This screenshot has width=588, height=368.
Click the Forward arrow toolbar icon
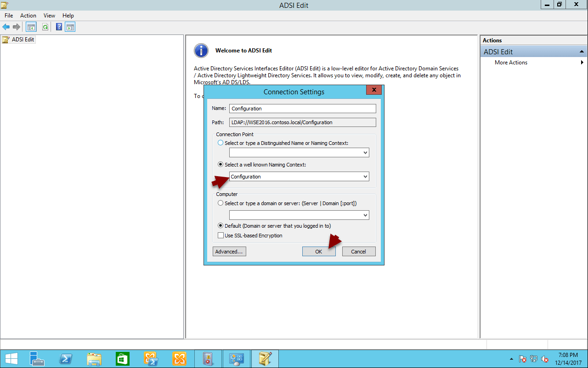coord(17,27)
